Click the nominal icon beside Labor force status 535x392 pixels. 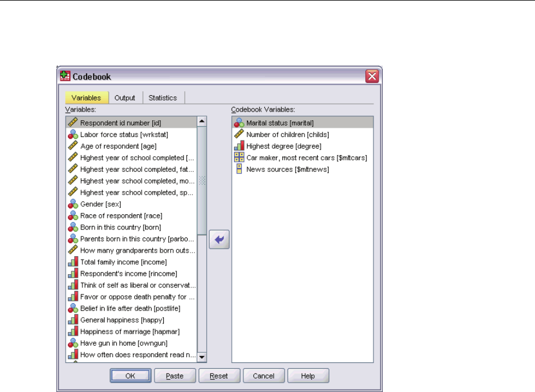(73, 134)
